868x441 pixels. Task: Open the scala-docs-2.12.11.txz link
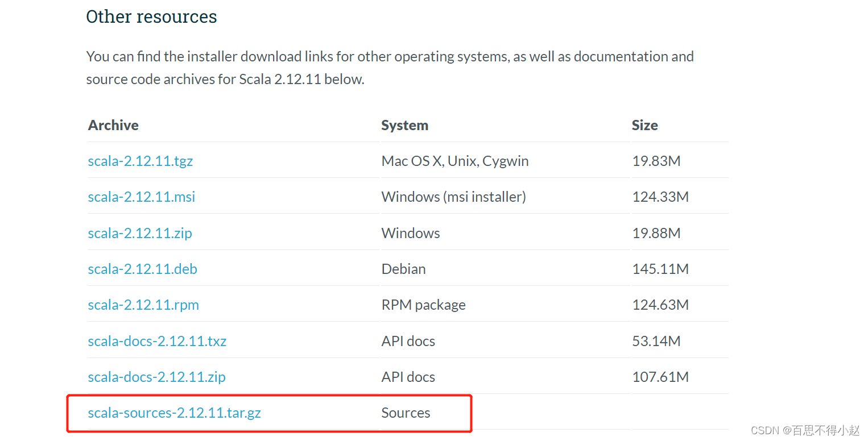tap(158, 341)
